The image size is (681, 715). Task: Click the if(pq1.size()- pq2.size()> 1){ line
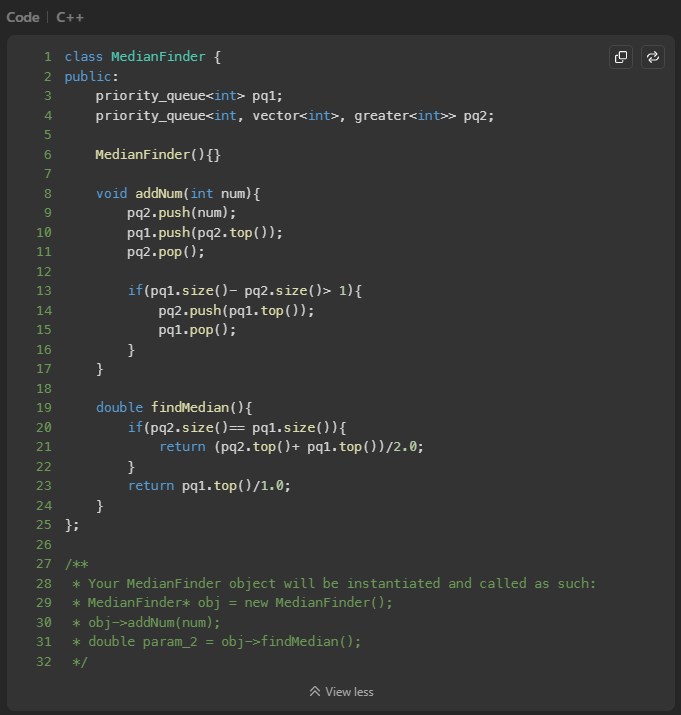(244, 291)
